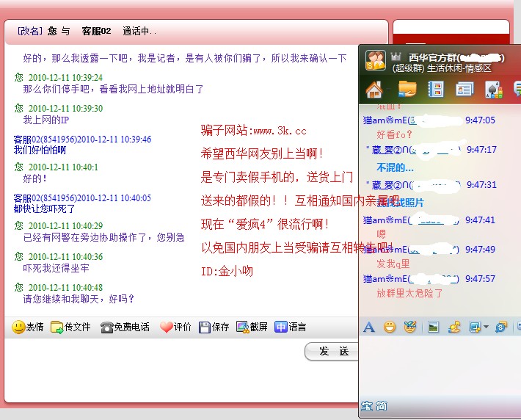Open the magic-face emoticon icon in group toolbar
Screen dimensions: 521x420
pyautogui.click(x=410, y=327)
